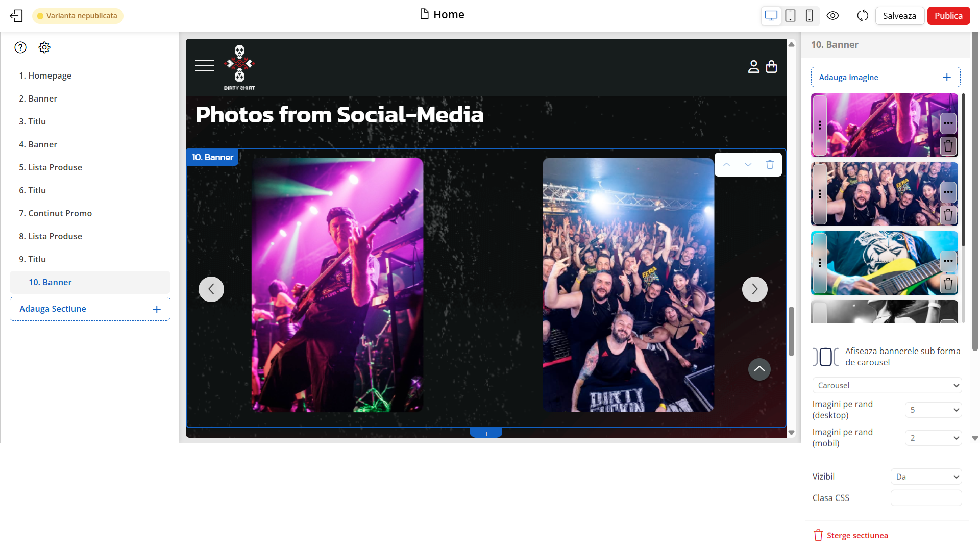This screenshot has height=550, width=980.
Task: Delete the banner section via toolbar trash icon
Action: (770, 164)
